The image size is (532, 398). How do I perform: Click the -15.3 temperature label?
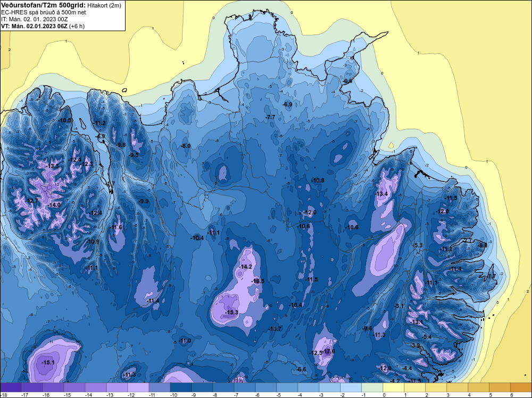232,312
